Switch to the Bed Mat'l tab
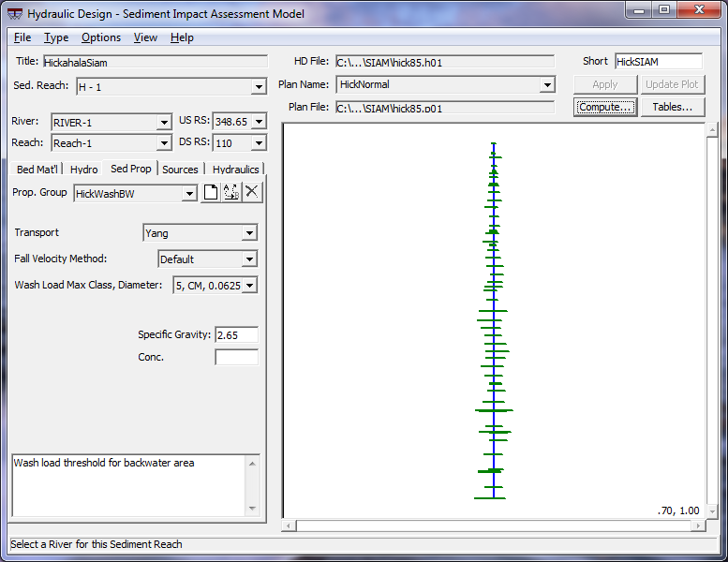728x562 pixels. point(37,170)
